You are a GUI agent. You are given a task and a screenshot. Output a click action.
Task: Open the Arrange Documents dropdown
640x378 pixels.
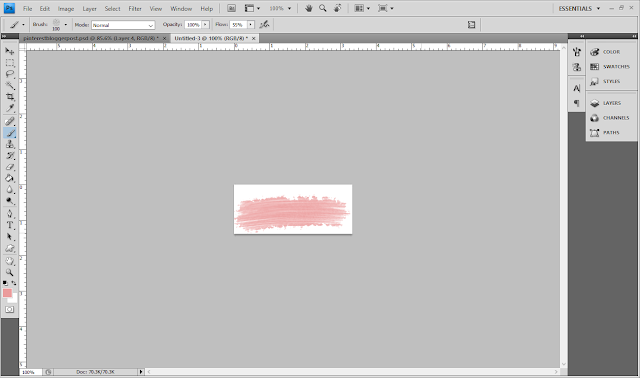362,8
